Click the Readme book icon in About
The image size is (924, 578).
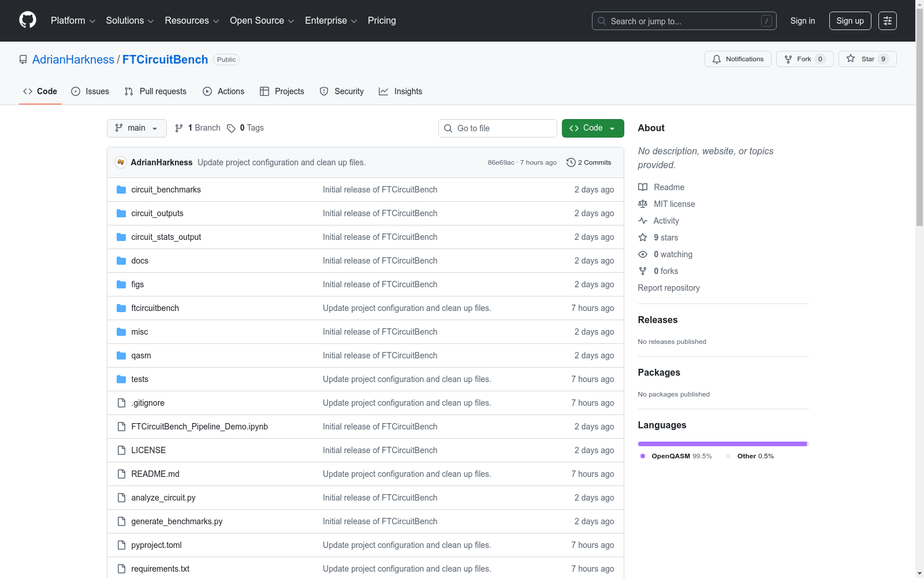point(643,187)
